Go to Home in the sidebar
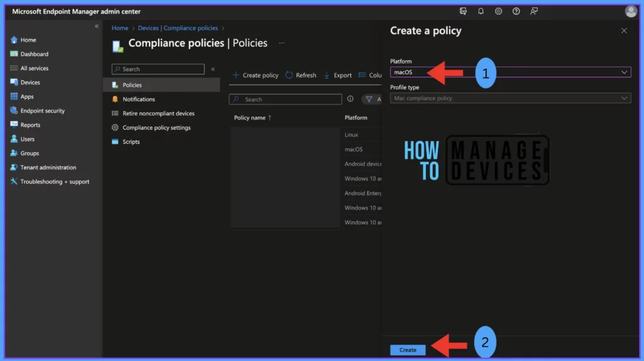The image size is (644, 361). point(28,40)
